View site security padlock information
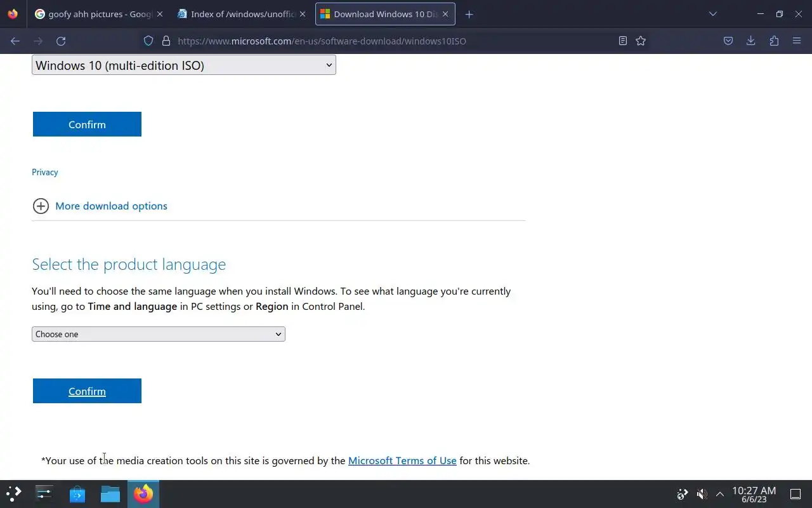 [x=166, y=41]
